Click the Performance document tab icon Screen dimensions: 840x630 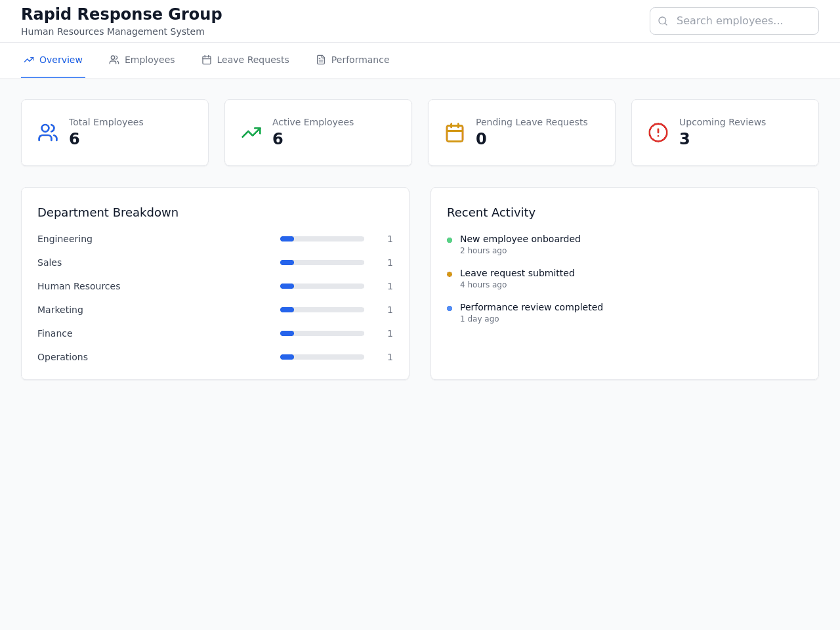(x=321, y=60)
